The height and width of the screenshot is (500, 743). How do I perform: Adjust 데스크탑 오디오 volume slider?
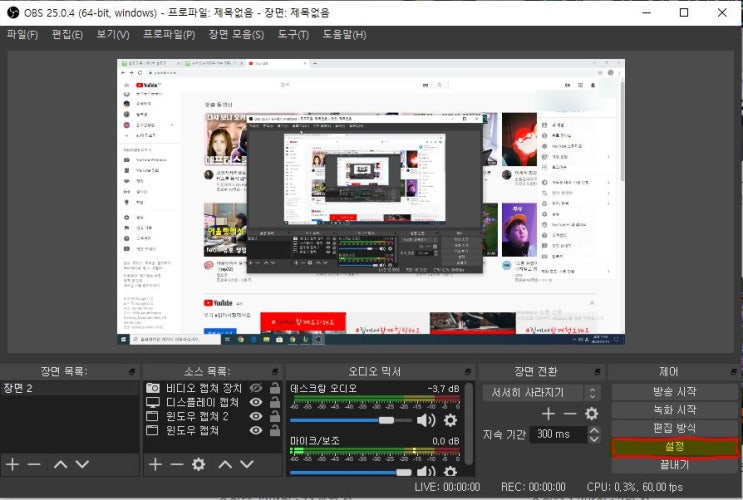click(386, 420)
